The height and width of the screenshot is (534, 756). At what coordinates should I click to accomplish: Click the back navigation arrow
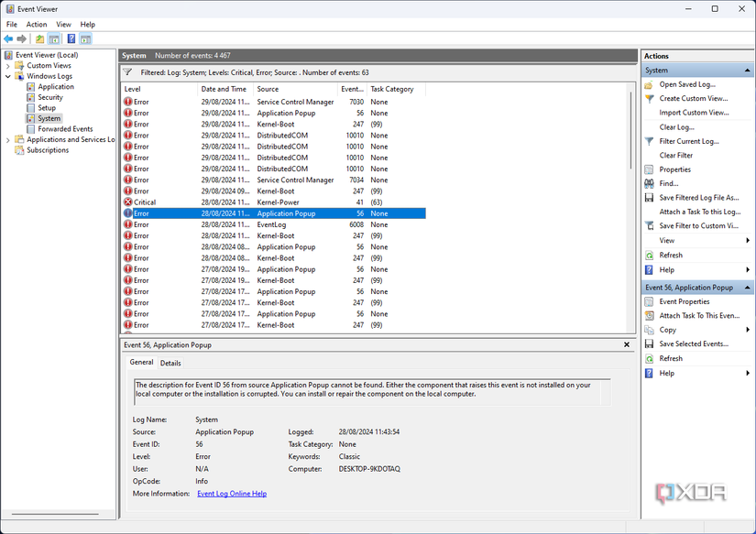coord(8,38)
